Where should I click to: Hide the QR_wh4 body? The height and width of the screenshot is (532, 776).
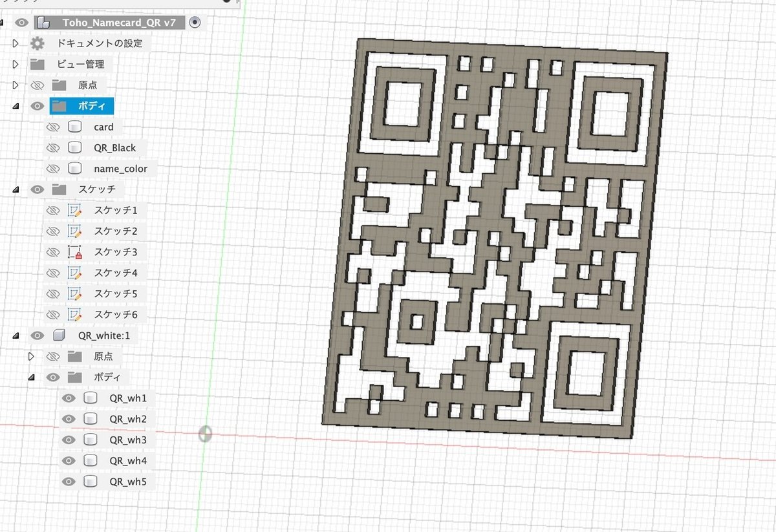point(69,461)
